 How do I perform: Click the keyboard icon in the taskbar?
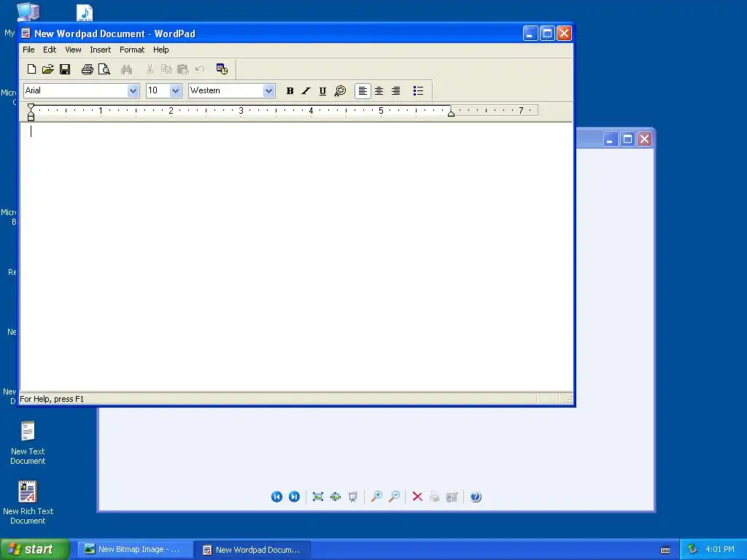click(665, 550)
